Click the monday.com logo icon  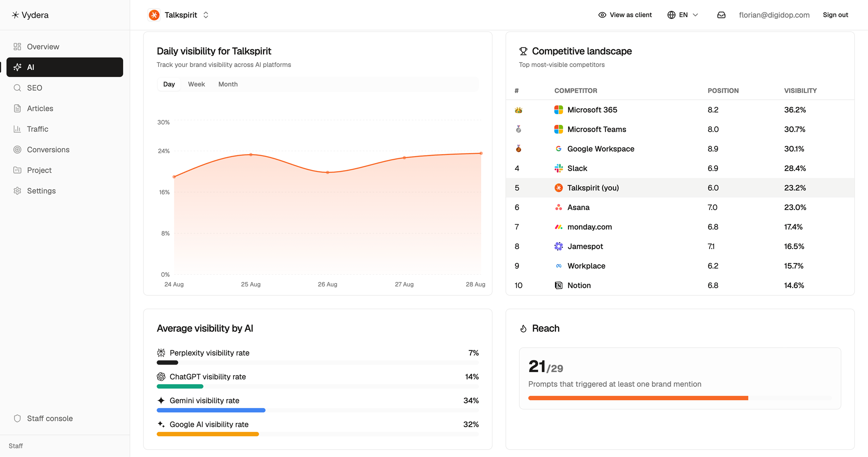click(558, 227)
